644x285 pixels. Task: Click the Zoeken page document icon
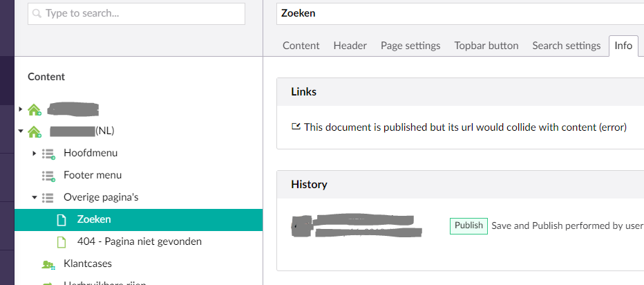61,220
